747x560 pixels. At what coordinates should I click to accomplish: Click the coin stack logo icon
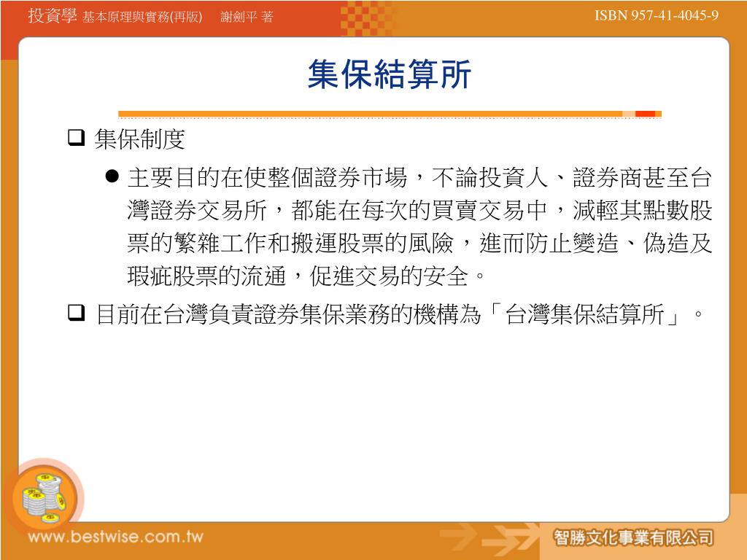(x=44, y=497)
